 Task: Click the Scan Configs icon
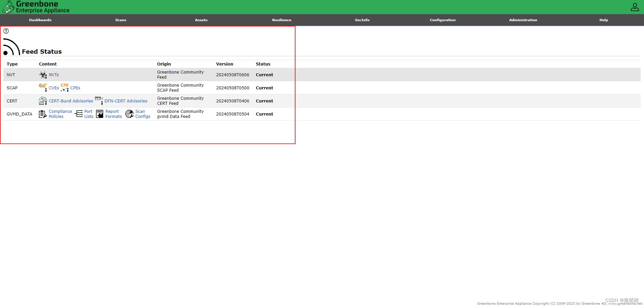click(129, 114)
